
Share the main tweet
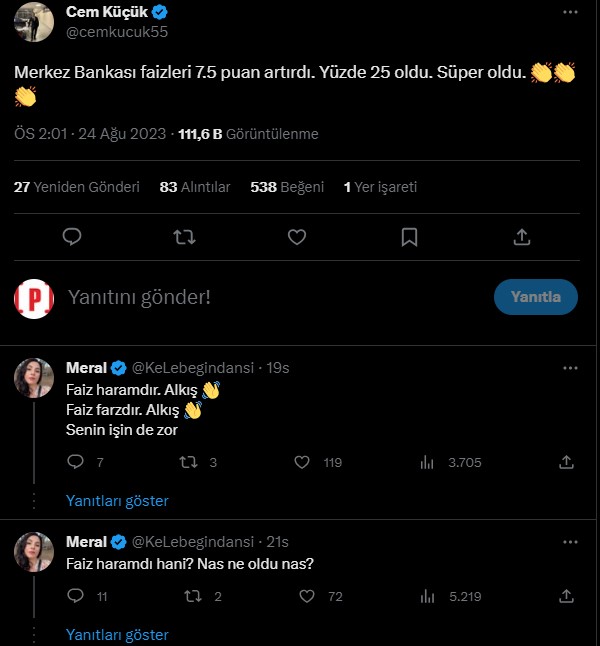coord(521,237)
